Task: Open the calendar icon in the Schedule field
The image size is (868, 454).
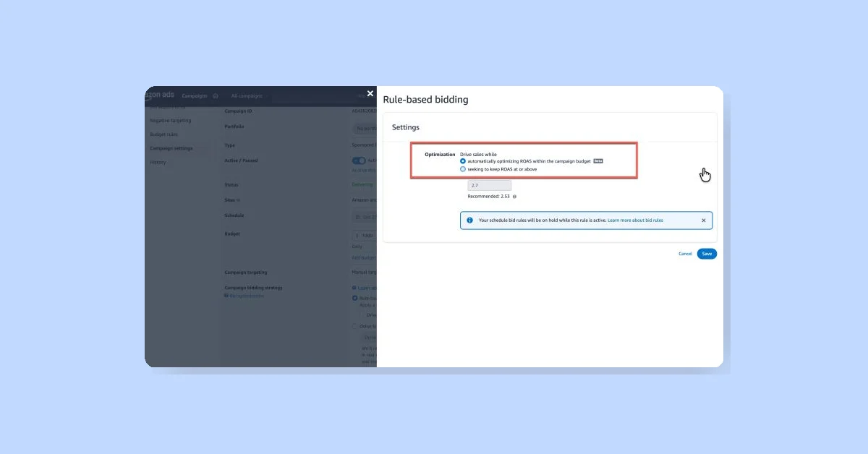Action: 358,215
